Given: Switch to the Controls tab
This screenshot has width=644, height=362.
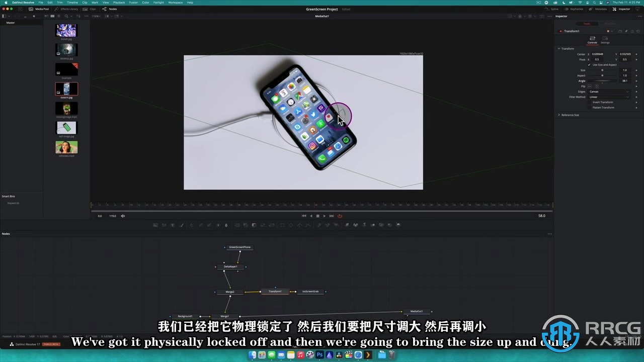Looking at the screenshot, I should tap(592, 40).
